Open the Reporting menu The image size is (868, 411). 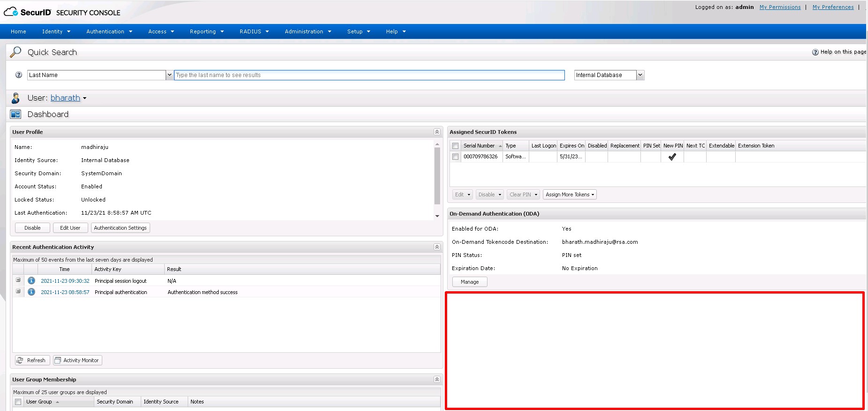(x=206, y=31)
